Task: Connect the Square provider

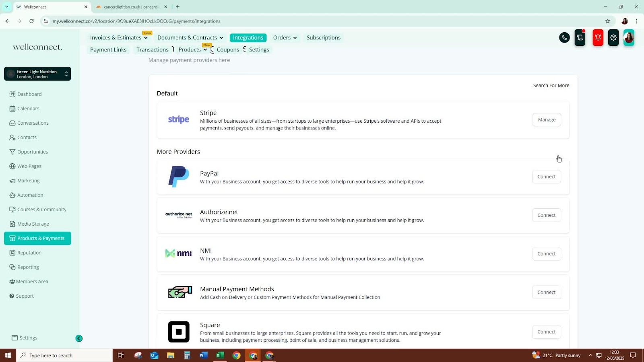Action: 546,332
